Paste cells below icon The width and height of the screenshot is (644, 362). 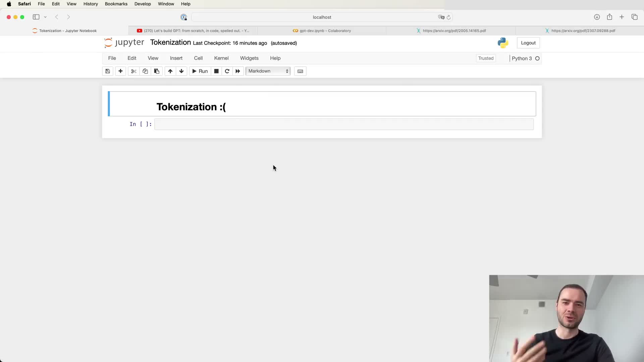point(157,71)
